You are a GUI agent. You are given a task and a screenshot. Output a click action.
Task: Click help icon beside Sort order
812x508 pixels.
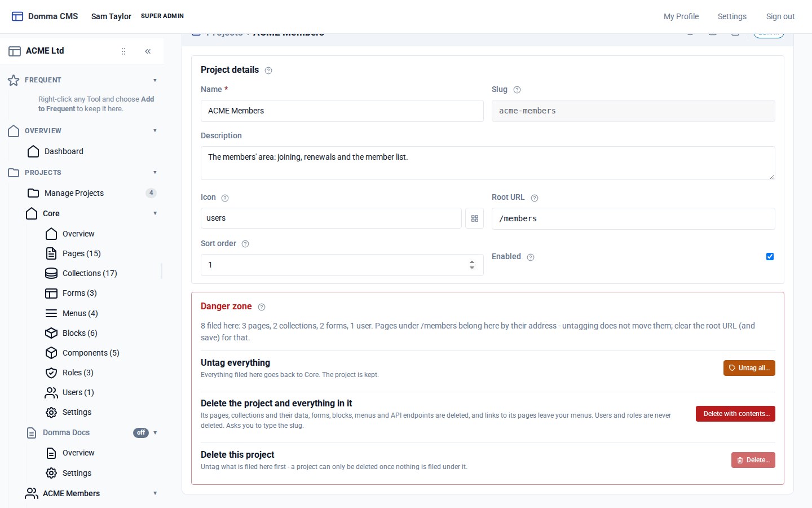click(245, 244)
